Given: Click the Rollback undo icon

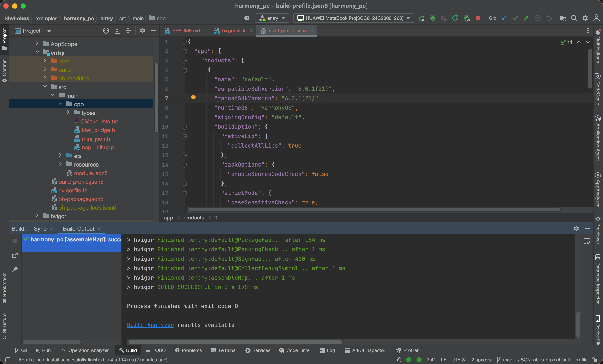Looking at the screenshot, I should 549,18.
